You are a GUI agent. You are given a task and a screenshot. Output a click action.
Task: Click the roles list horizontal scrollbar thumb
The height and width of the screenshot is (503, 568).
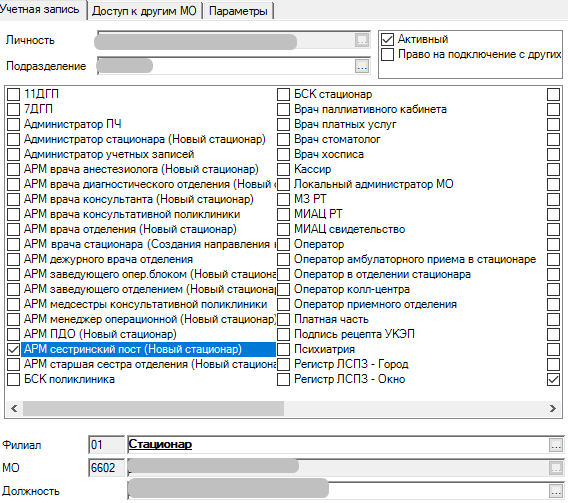coord(153,408)
